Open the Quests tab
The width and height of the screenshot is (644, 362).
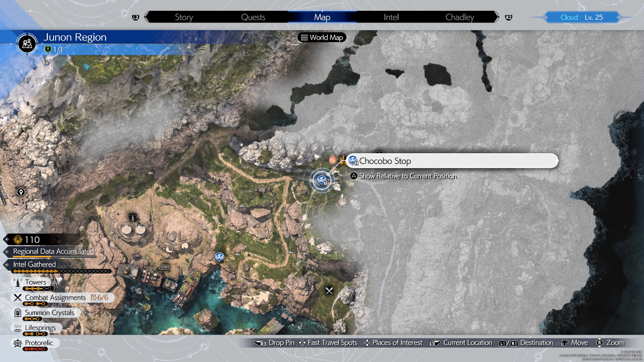(253, 17)
